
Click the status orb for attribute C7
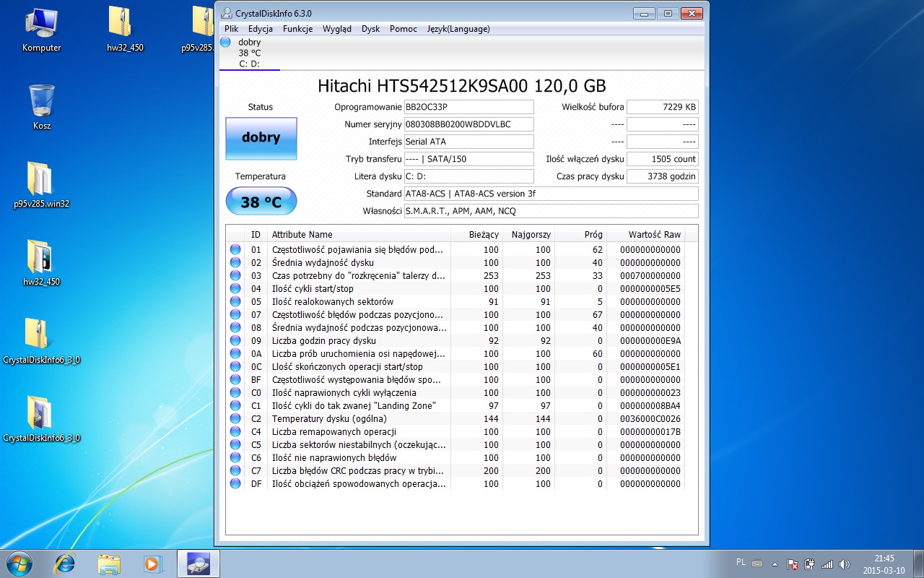[x=235, y=470]
